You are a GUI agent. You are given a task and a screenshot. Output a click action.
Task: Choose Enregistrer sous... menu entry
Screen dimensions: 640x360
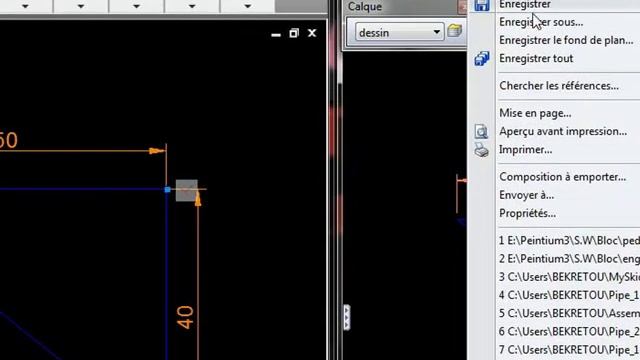[x=541, y=22]
